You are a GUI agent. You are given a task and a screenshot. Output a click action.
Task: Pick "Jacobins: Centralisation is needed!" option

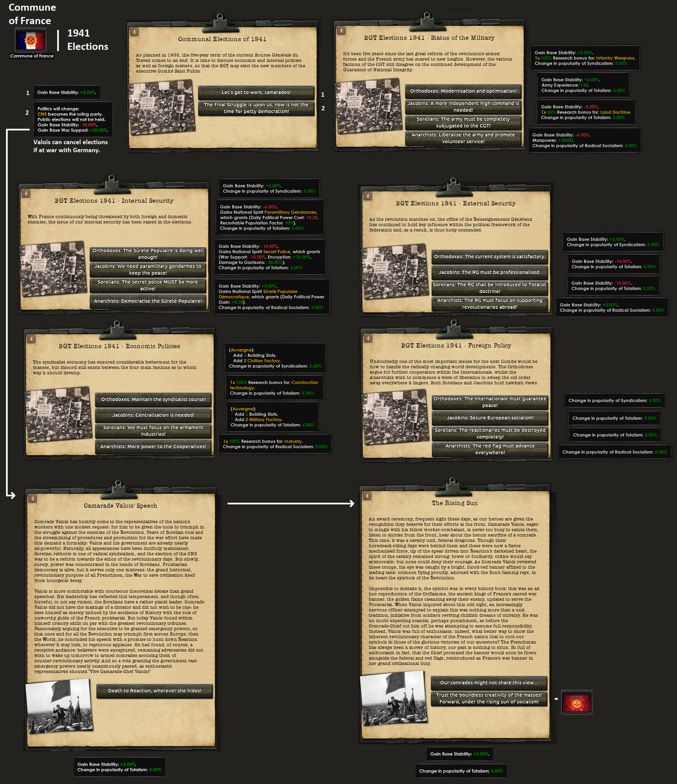point(153,415)
